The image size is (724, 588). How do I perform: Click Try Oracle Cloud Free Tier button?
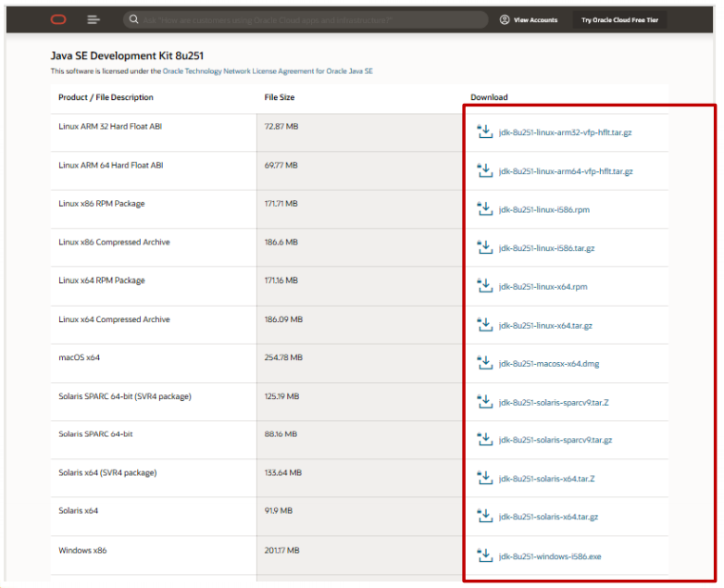(619, 19)
